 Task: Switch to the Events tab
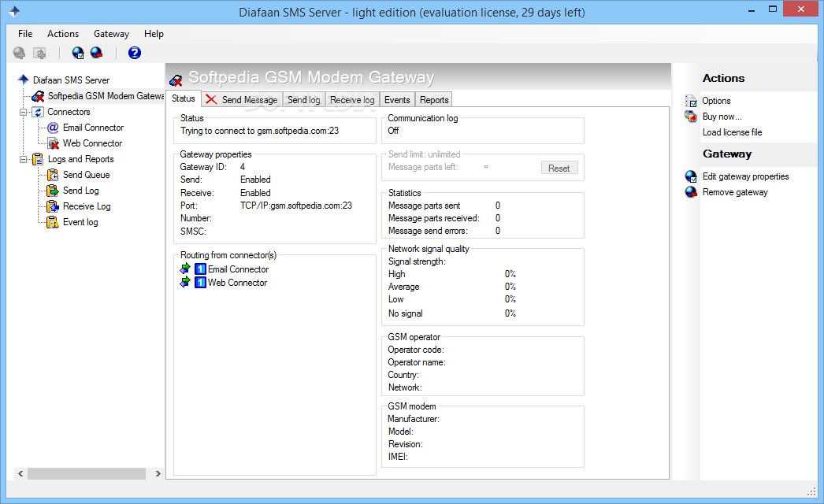(397, 100)
